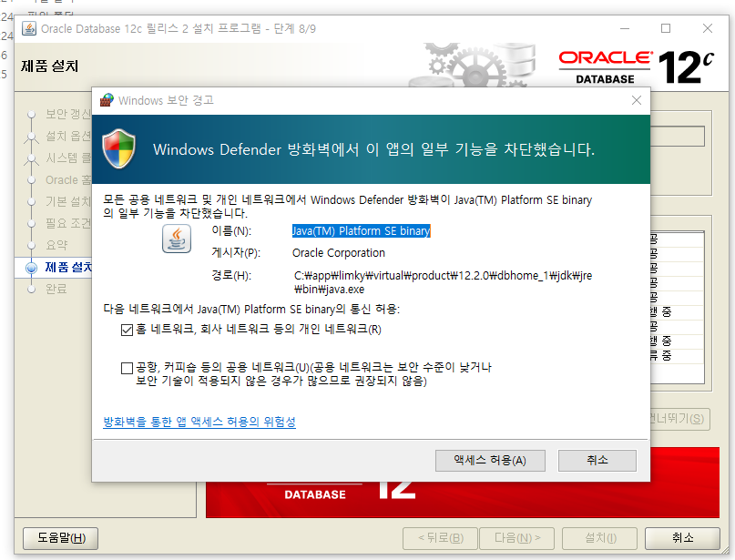Select the 필요 조건 step in installer sidebar
Screen dimensions: 735x560
coord(68,223)
